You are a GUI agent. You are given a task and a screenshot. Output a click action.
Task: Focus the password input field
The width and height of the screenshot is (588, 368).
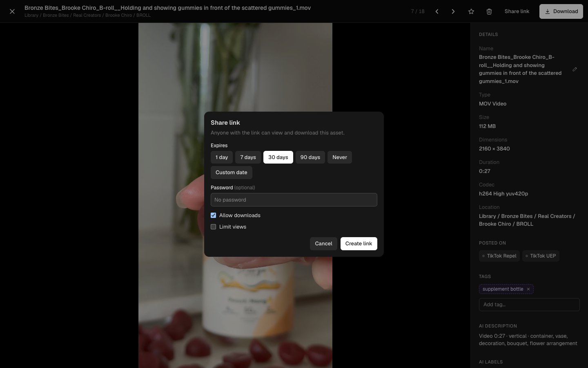coord(294,200)
